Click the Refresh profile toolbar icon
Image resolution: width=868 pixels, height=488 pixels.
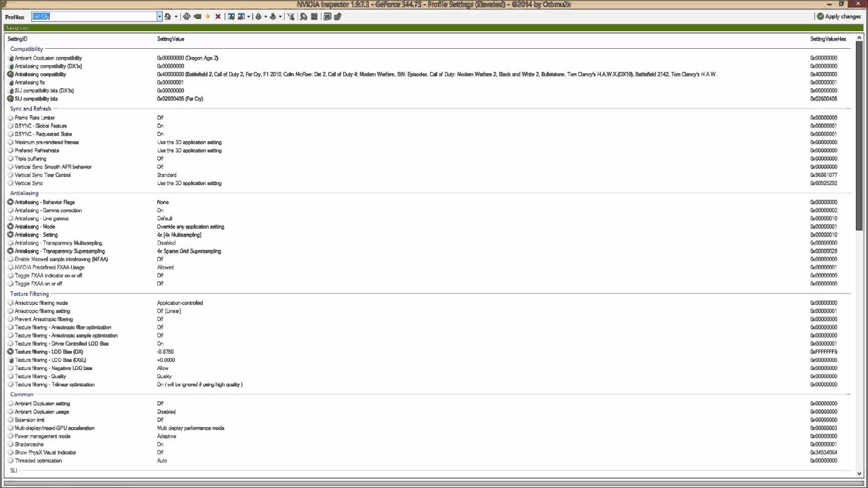(x=186, y=16)
